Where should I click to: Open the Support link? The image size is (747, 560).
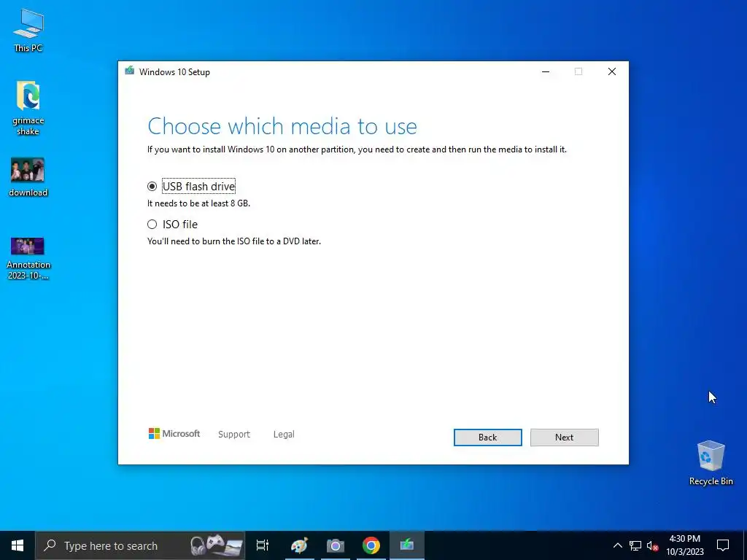[x=234, y=435]
